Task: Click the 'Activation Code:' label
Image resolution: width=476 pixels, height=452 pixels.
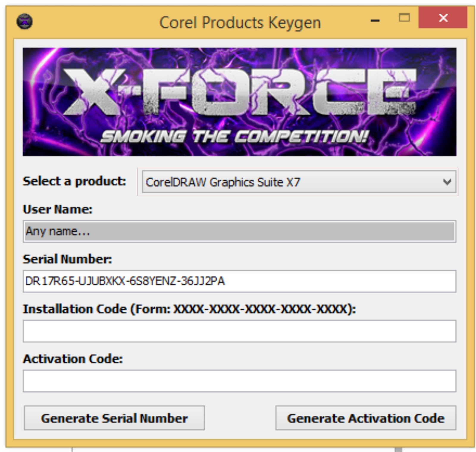Action: (73, 359)
